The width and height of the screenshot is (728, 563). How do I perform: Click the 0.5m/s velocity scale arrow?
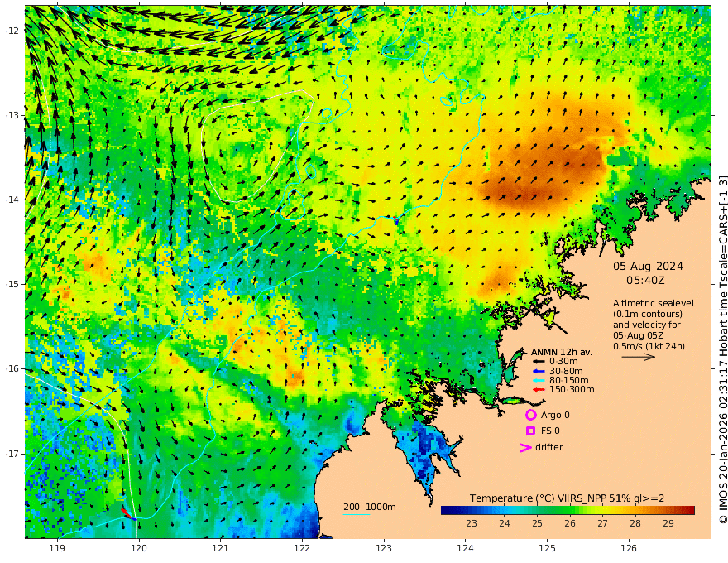[639, 357]
